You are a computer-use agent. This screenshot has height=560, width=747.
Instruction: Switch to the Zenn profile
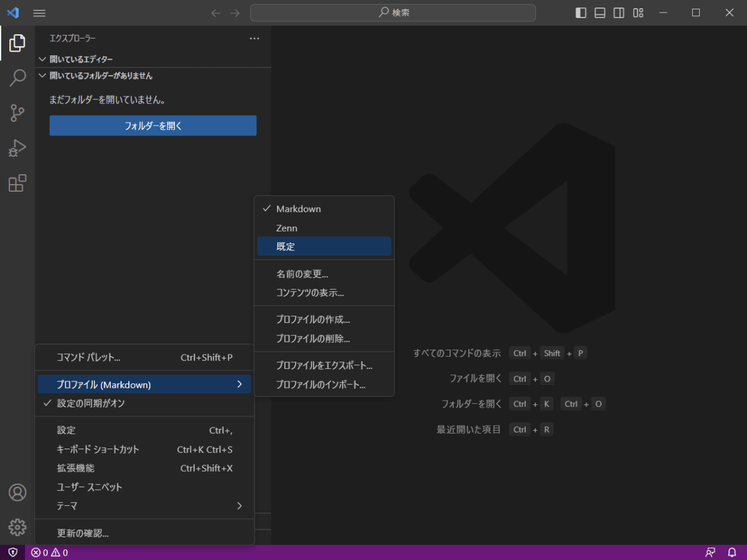(x=324, y=228)
